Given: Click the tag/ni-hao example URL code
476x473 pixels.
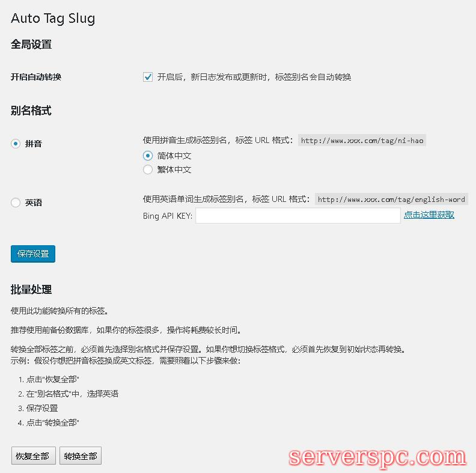Looking at the screenshot, I should click(x=362, y=140).
